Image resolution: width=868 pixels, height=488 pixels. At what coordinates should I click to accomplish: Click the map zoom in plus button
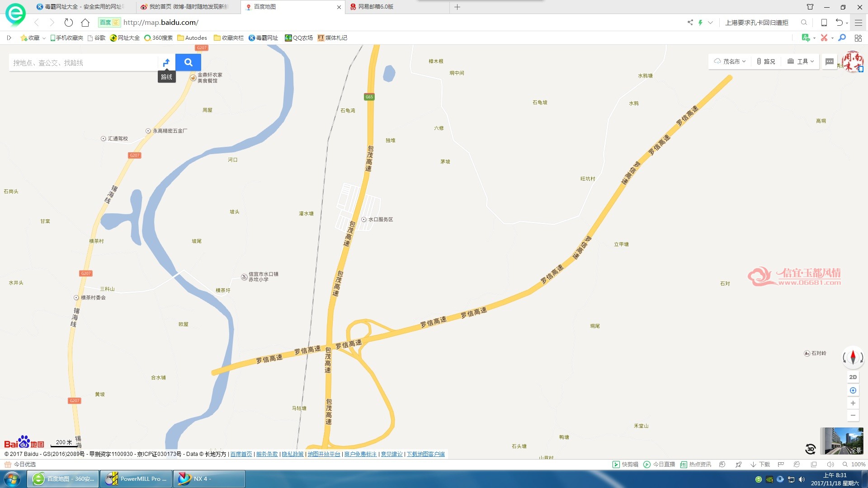[853, 403]
